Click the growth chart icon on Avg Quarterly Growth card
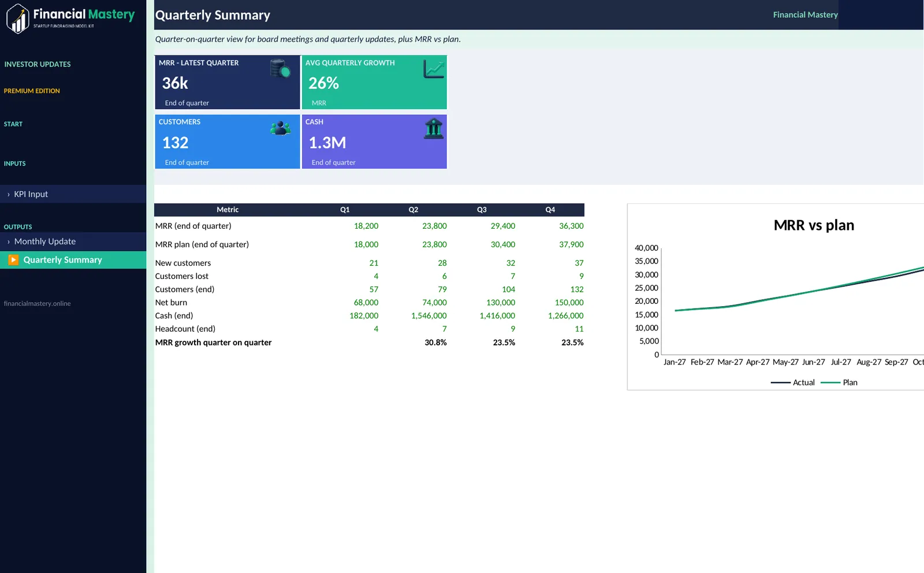Image resolution: width=924 pixels, height=573 pixels. coord(434,69)
